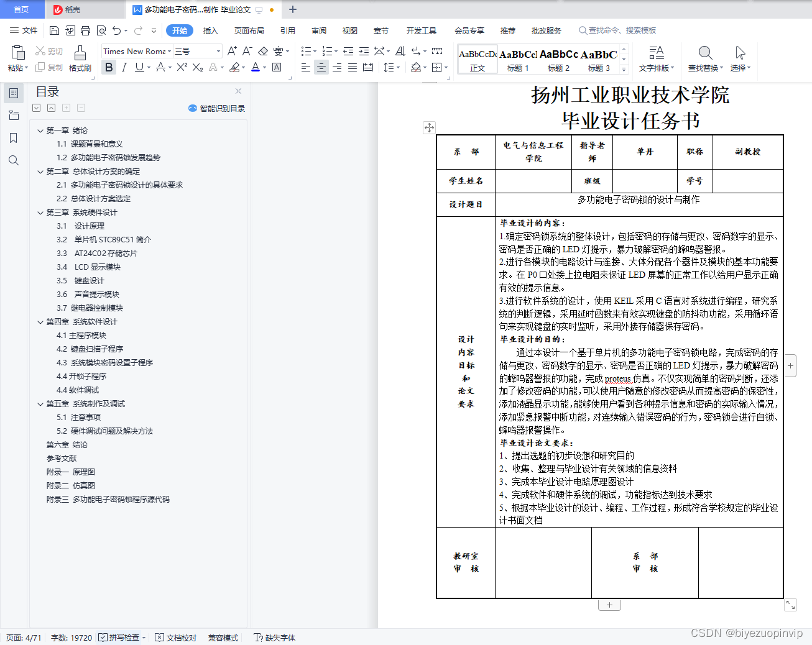Image resolution: width=812 pixels, height=645 pixels.
Task: Open Print Preview from quick access toolbar
Action: point(101,30)
